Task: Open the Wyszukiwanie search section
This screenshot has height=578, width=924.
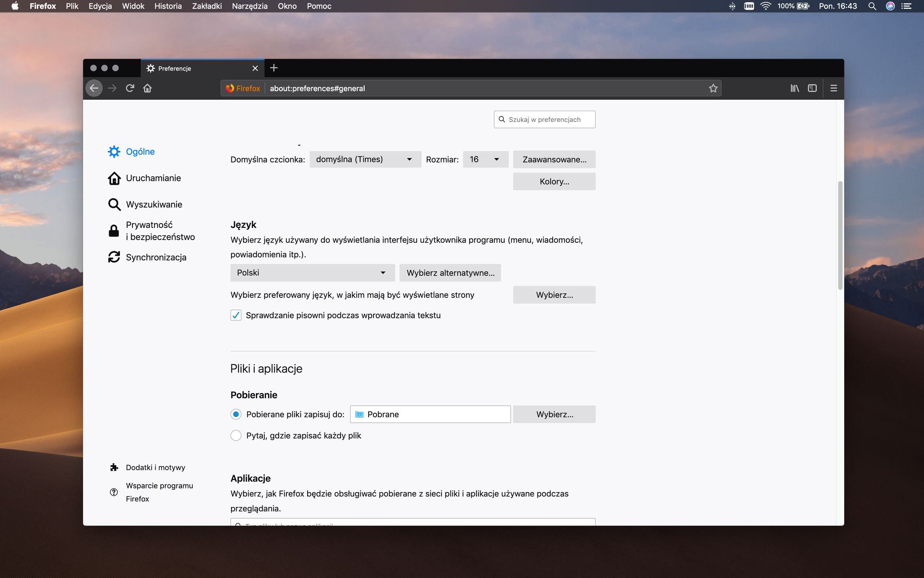Action: pos(114,204)
